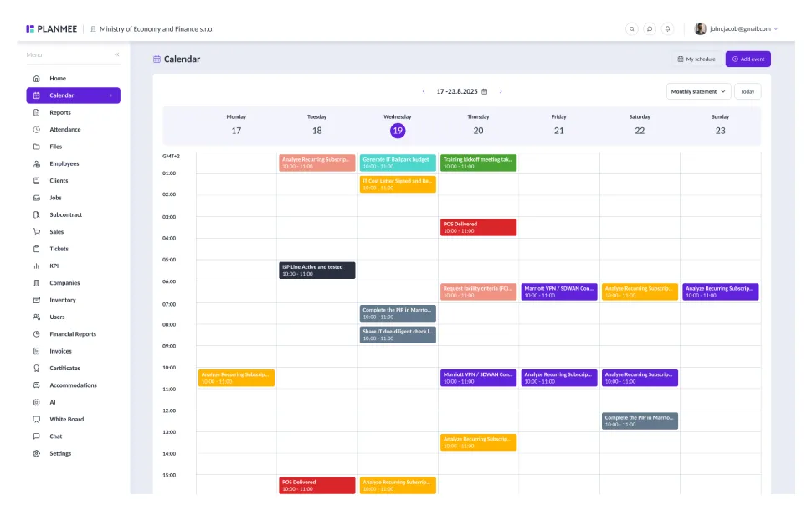Click the PLANMEE logo
Image resolution: width=812 pixels, height=511 pixels.
(x=51, y=29)
